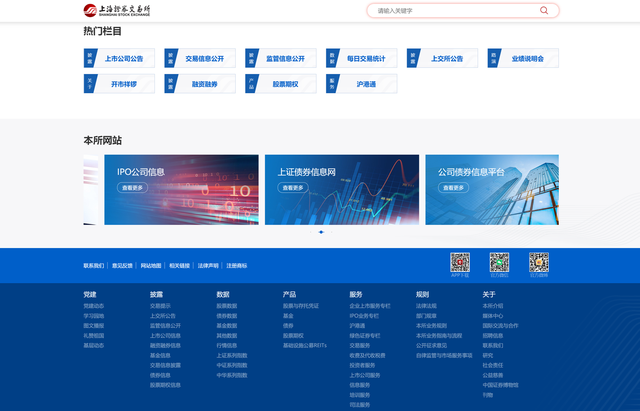Image resolution: width=640 pixels, height=411 pixels.
Task: Click the 注册商标 footer link
Action: pos(237,266)
